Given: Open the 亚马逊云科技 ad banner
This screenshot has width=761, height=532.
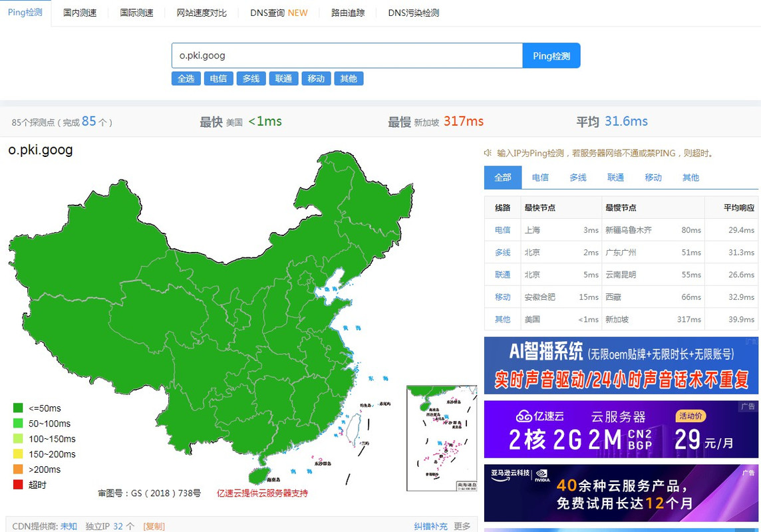Looking at the screenshot, I should [621, 493].
